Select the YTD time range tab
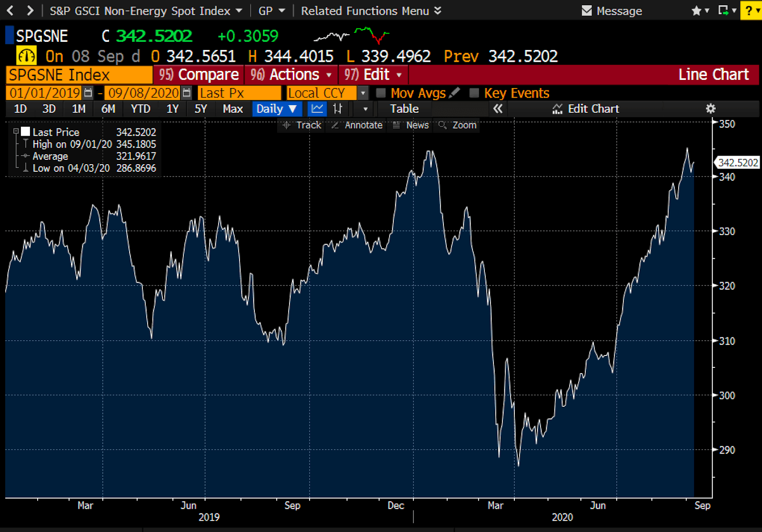This screenshot has width=762, height=532. pos(140,109)
